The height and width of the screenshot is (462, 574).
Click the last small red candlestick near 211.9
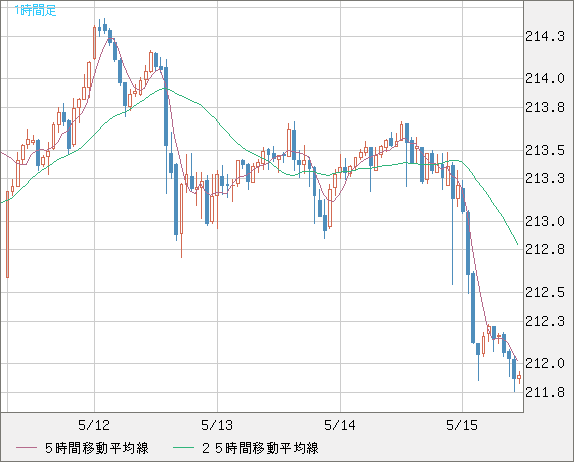pyautogui.click(x=519, y=377)
